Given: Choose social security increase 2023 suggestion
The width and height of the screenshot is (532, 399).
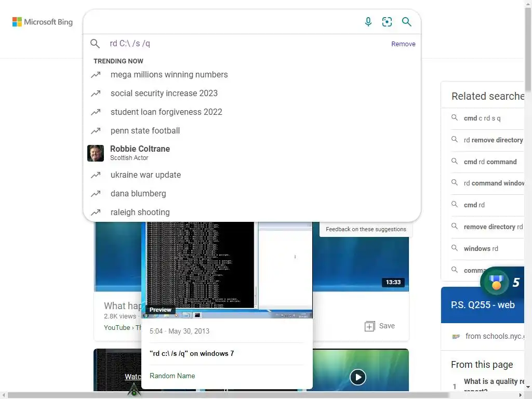Looking at the screenshot, I should [164, 94].
